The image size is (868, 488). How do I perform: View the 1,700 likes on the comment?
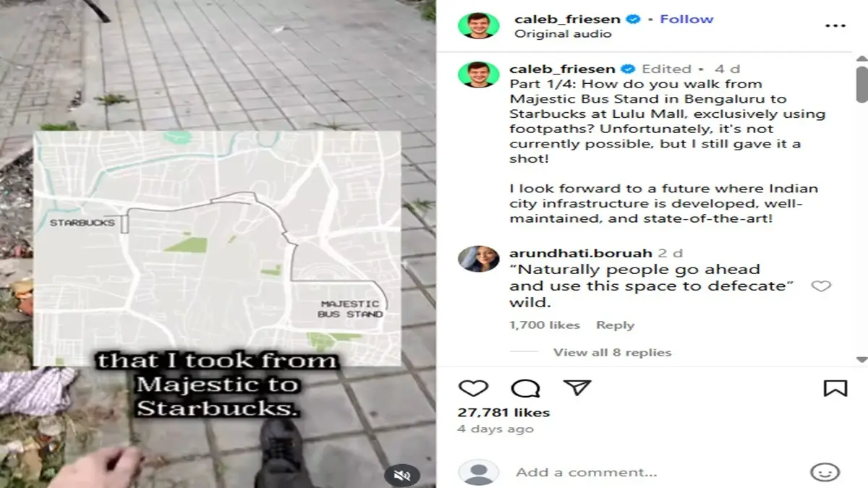tap(545, 325)
